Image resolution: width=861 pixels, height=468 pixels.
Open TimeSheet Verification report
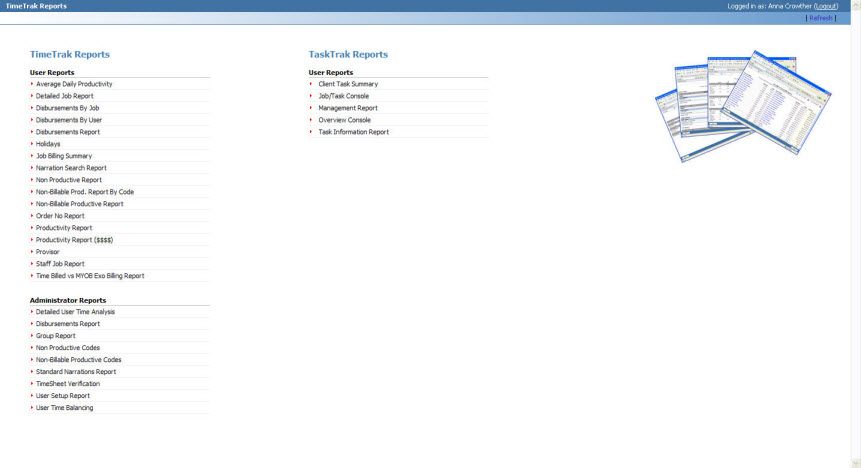point(68,384)
